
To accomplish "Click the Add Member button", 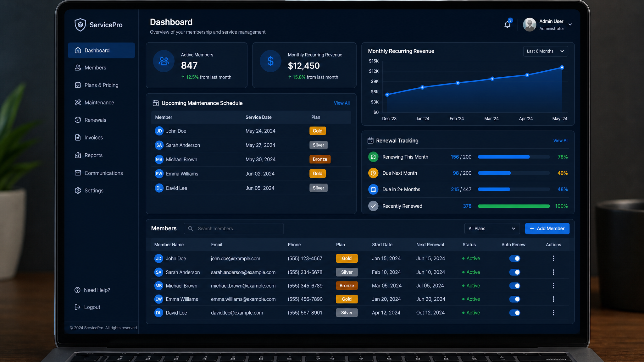I will click(x=547, y=228).
